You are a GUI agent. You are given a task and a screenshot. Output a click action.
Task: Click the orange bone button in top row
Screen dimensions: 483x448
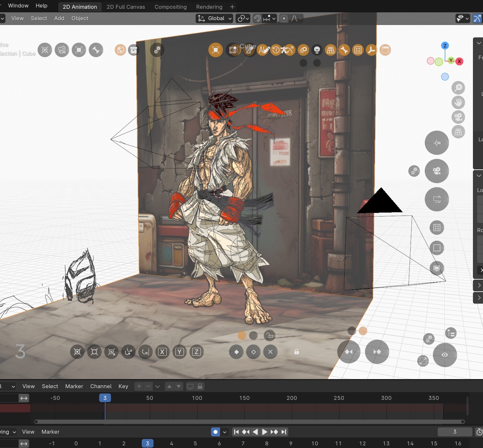[x=344, y=50]
